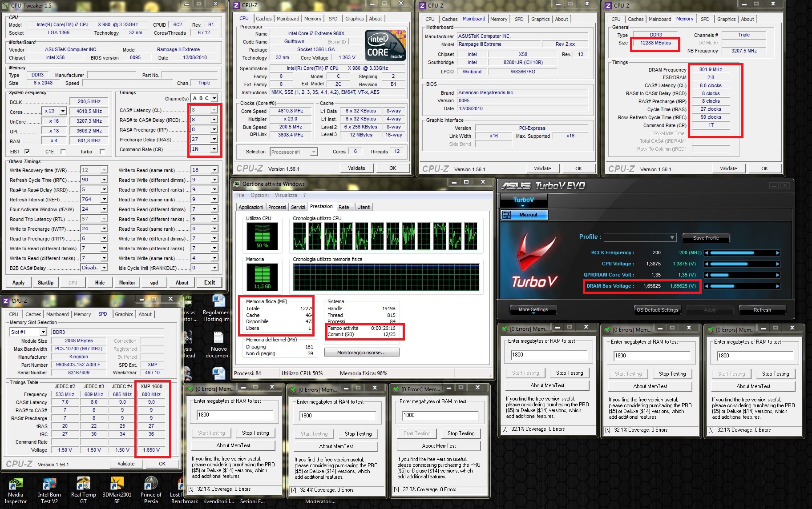Click the Monitor button in CPU-Tweaker
Image resolution: width=812 pixels, height=509 pixels.
tap(127, 283)
